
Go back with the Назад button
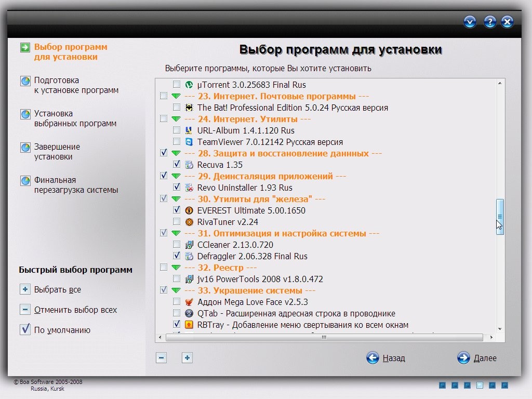pos(386,357)
